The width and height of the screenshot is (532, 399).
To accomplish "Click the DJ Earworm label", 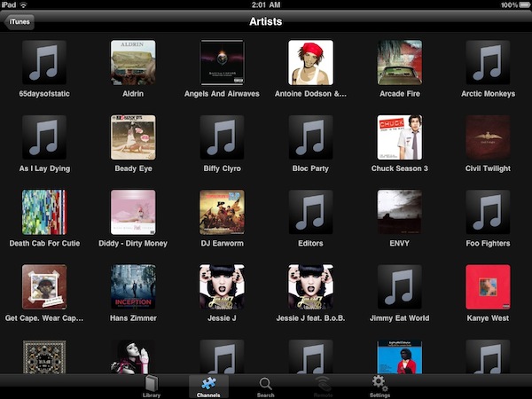I will coord(222,244).
